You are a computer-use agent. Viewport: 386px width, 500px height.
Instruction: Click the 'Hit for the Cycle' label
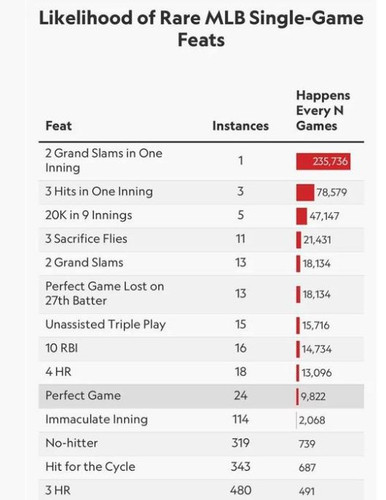[90, 467]
